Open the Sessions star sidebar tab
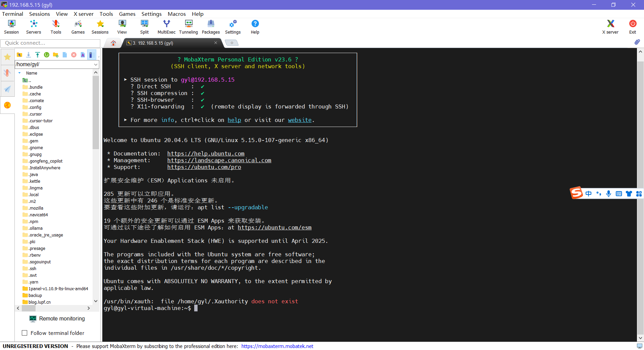The width and height of the screenshot is (644, 350). pyautogui.click(x=7, y=57)
